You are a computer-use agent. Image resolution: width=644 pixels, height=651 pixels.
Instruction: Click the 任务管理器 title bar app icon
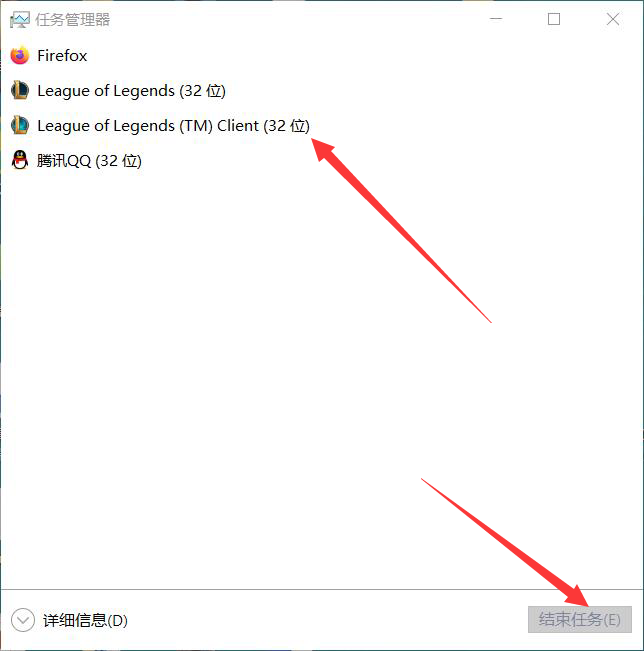(20, 20)
